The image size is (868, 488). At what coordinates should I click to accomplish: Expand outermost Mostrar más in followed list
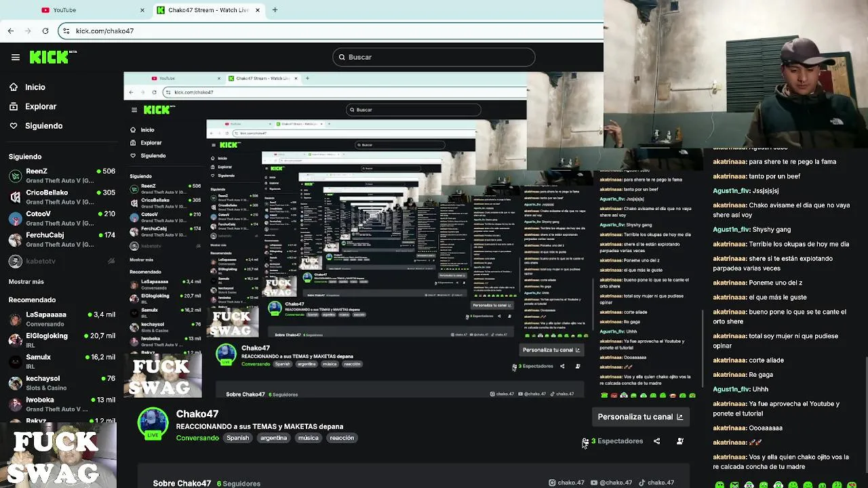pyautogui.click(x=26, y=281)
